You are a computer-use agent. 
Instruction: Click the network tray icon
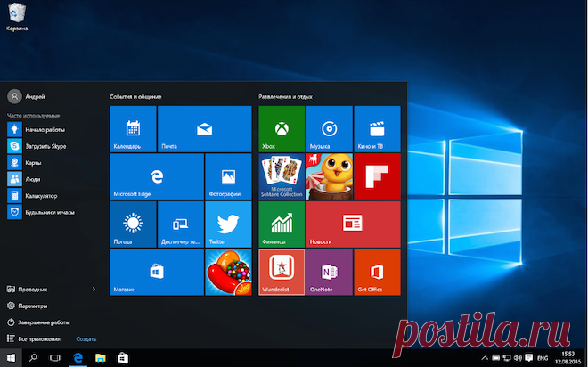pos(507,358)
